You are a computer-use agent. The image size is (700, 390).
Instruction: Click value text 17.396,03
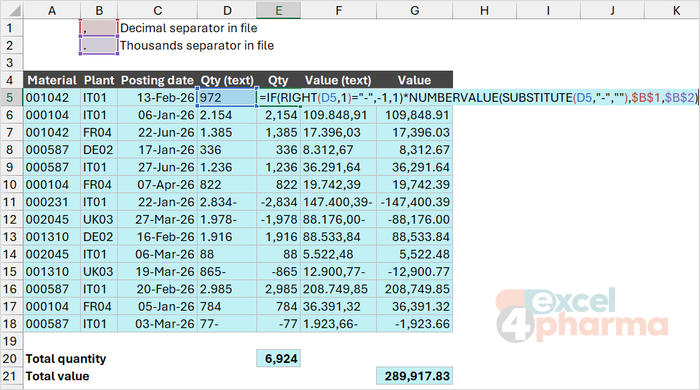[338, 132]
